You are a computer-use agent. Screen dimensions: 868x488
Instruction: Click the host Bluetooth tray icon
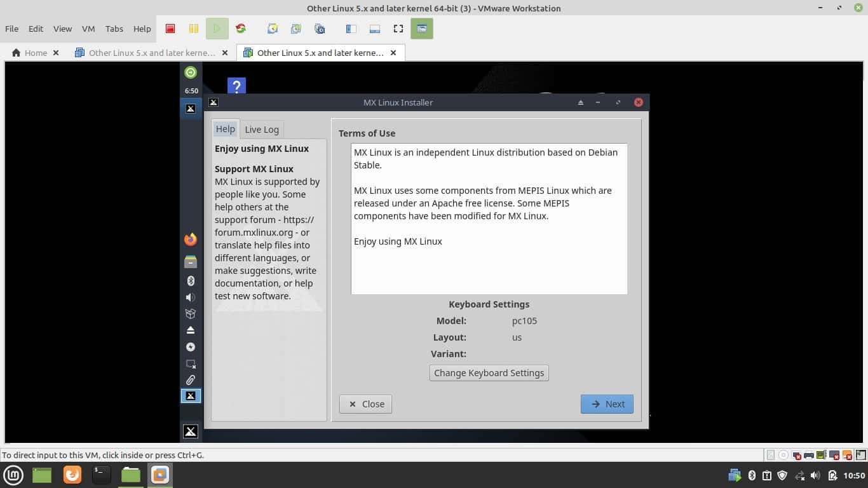(x=751, y=475)
